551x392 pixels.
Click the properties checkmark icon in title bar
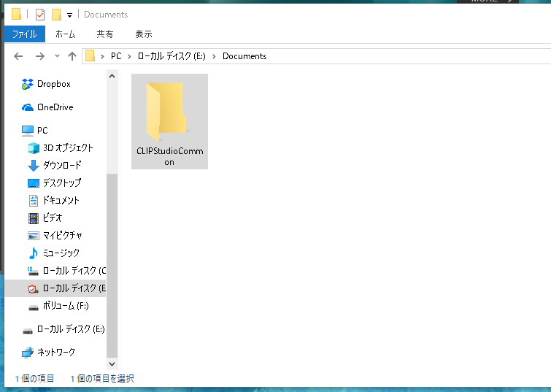coord(40,14)
